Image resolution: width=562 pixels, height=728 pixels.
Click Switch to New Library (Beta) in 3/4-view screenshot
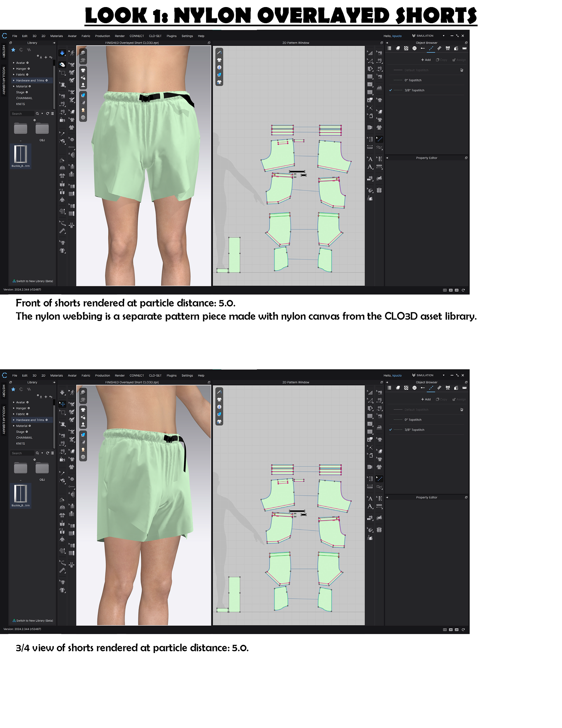click(33, 621)
